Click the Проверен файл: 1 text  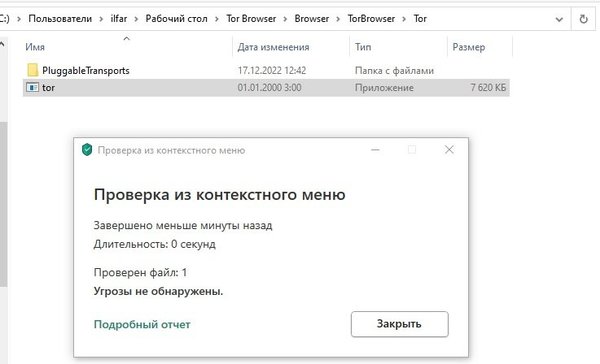(x=140, y=273)
